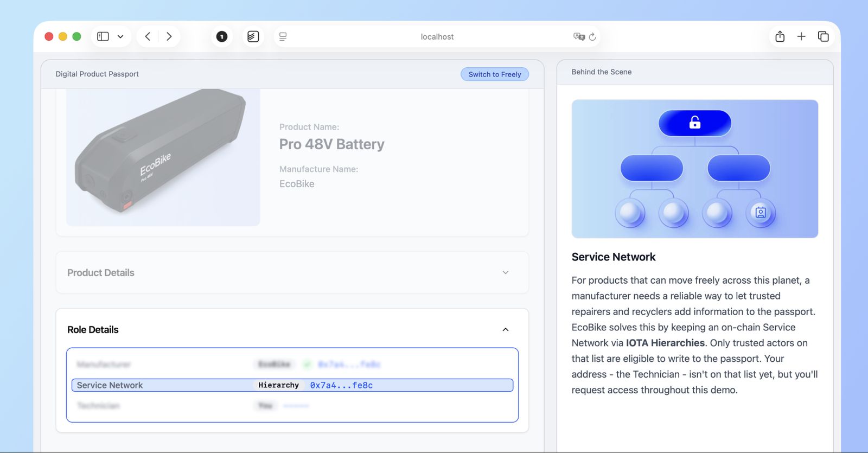Minimize the Safari window with yellow button

63,36
